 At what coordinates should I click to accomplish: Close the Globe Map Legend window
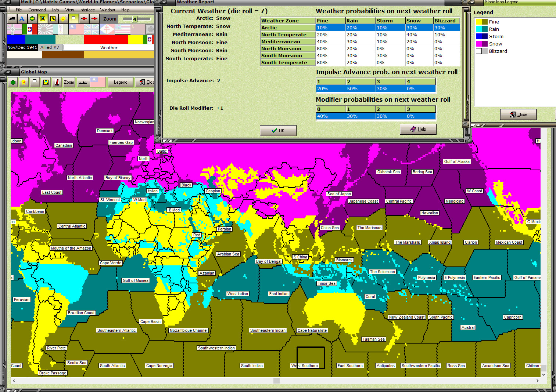[x=519, y=115]
